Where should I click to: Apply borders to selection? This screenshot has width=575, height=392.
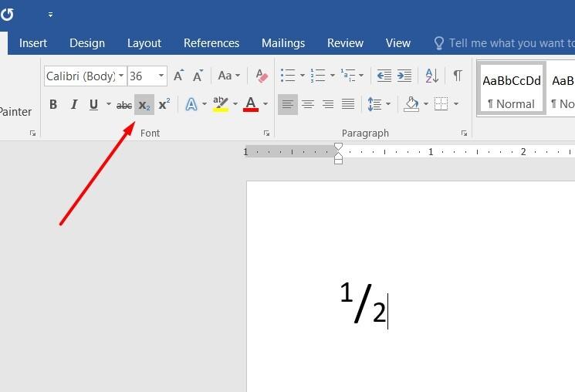(441, 104)
